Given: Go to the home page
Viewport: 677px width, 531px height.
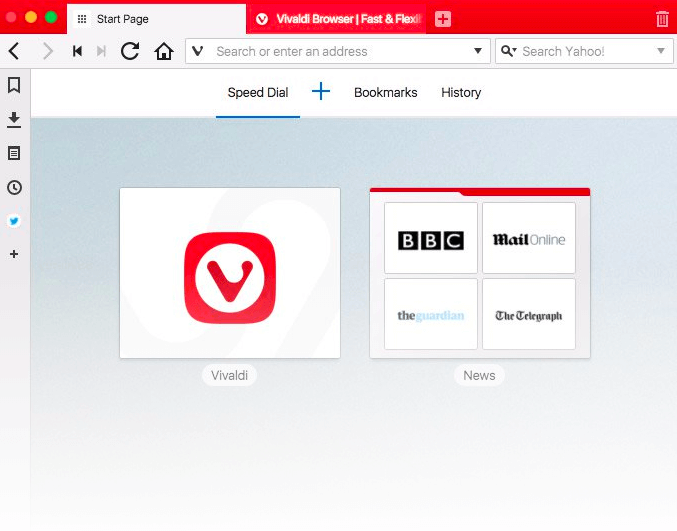Looking at the screenshot, I should pos(164,51).
